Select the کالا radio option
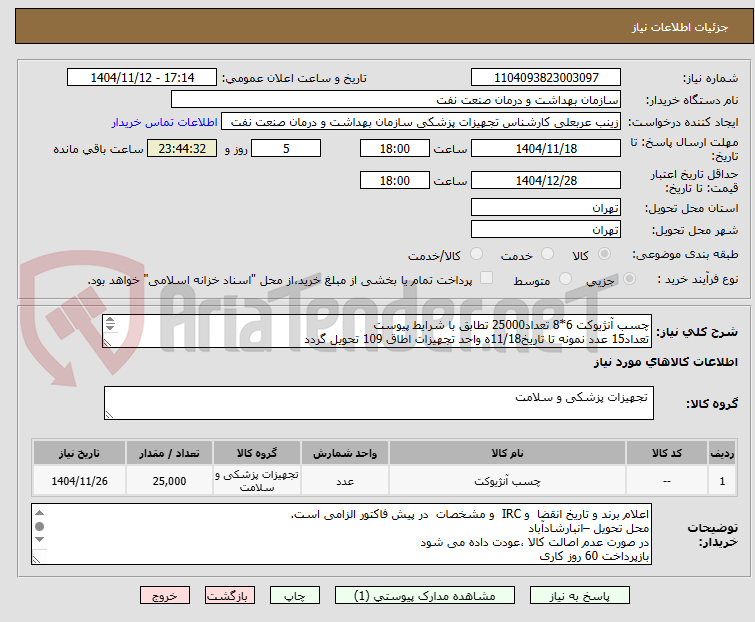Image resolution: width=755 pixels, height=622 pixels. (604, 254)
